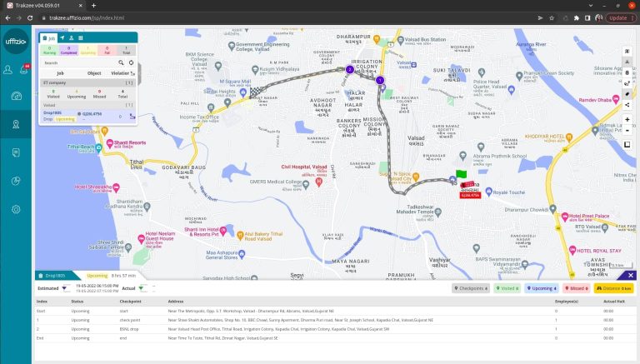Collapse the Valsad group row
Viewport: 640px width, 364px height.
(x=128, y=105)
